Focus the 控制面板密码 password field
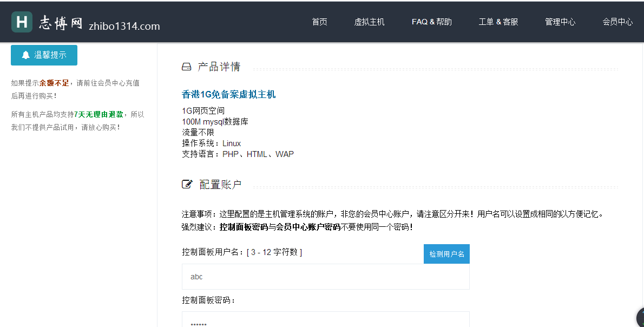 click(x=325, y=319)
